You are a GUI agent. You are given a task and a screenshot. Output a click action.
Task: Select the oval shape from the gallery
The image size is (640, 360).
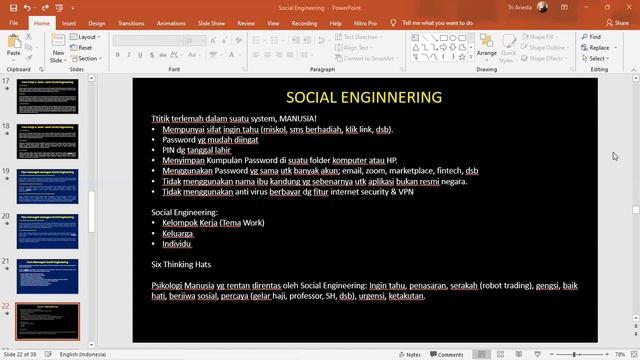click(453, 38)
